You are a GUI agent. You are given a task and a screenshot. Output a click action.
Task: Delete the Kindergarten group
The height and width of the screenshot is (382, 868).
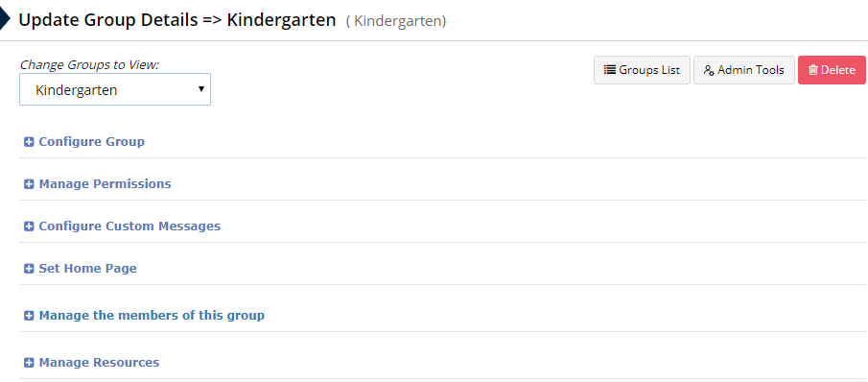[x=832, y=70]
